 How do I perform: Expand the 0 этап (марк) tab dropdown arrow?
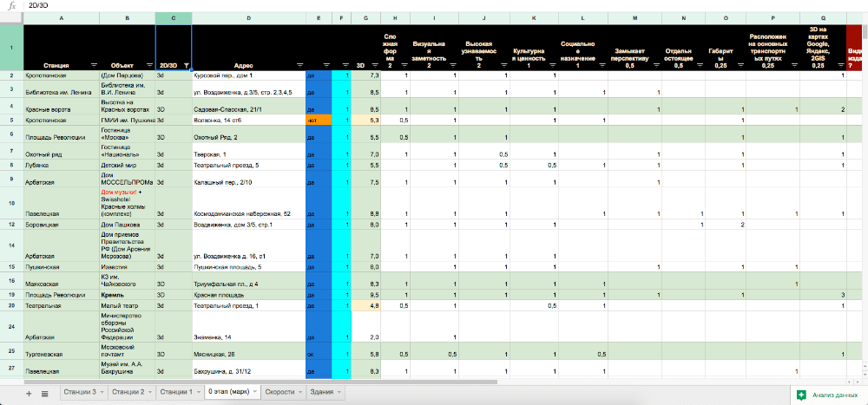coord(256,393)
